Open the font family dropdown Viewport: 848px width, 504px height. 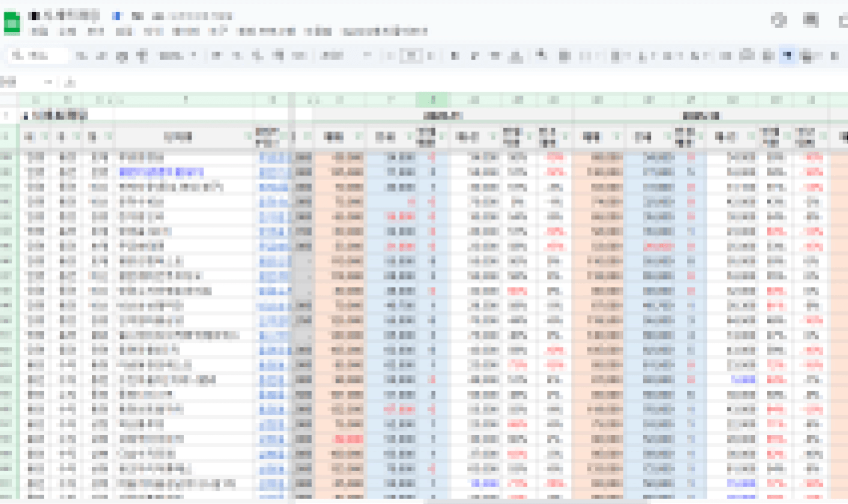pyautogui.click(x=347, y=56)
